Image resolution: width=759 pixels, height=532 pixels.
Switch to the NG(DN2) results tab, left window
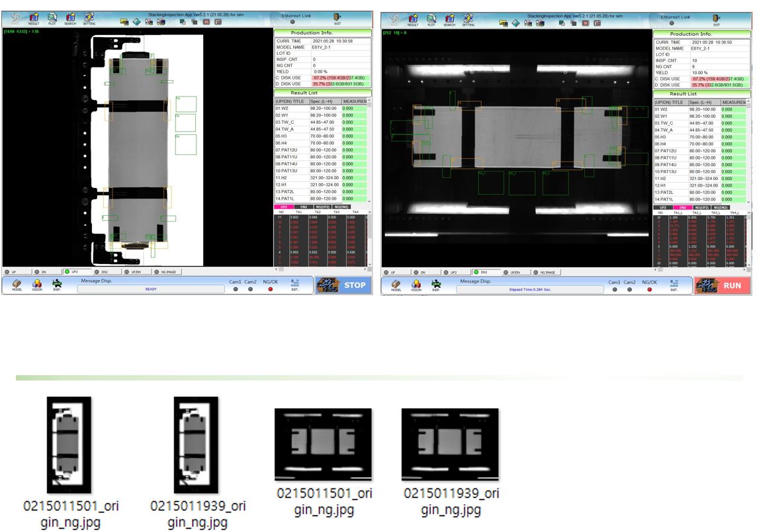tap(341, 206)
